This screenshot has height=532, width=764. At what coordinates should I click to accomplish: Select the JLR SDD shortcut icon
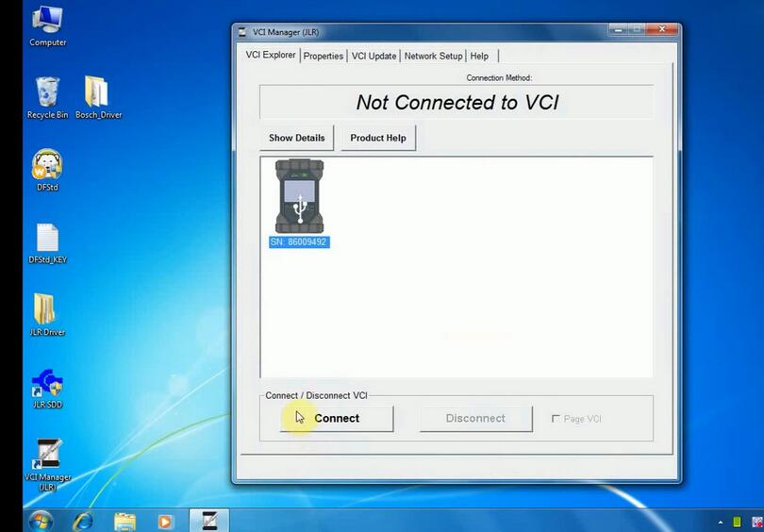[47, 389]
